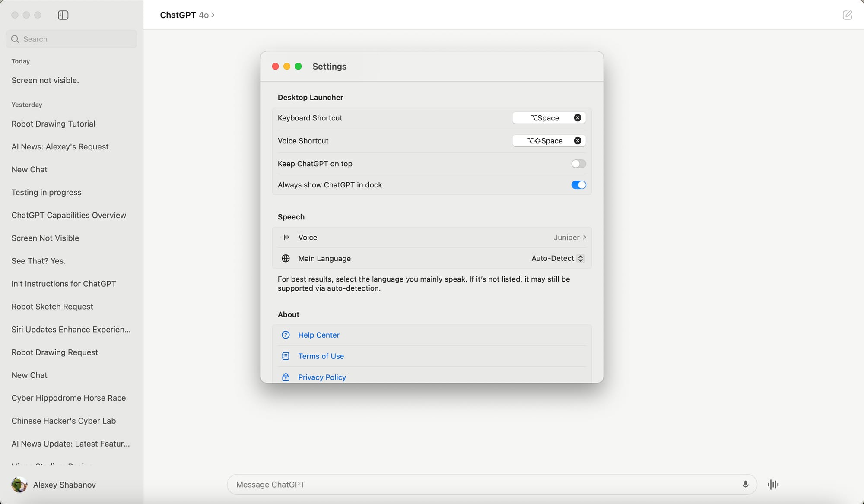
Task: Click the magnifier icon in the search field
Action: pos(15,39)
